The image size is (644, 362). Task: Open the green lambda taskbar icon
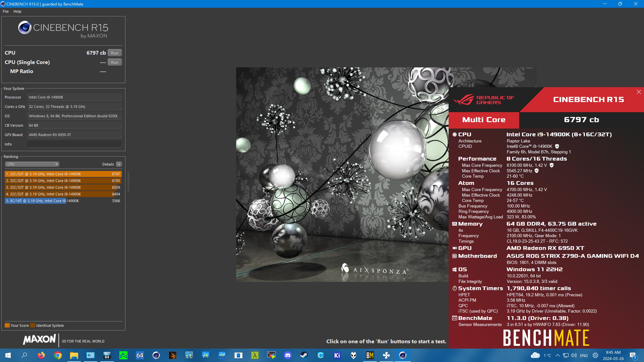[255, 355]
